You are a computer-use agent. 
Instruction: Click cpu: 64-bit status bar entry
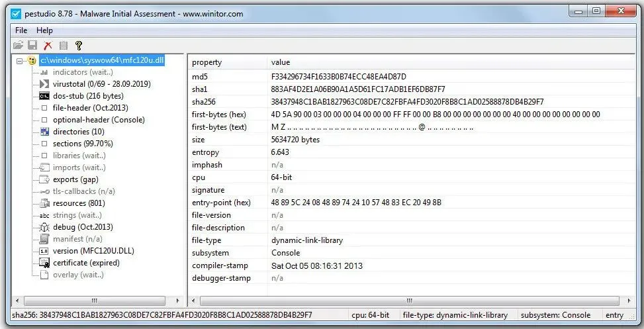371,315
